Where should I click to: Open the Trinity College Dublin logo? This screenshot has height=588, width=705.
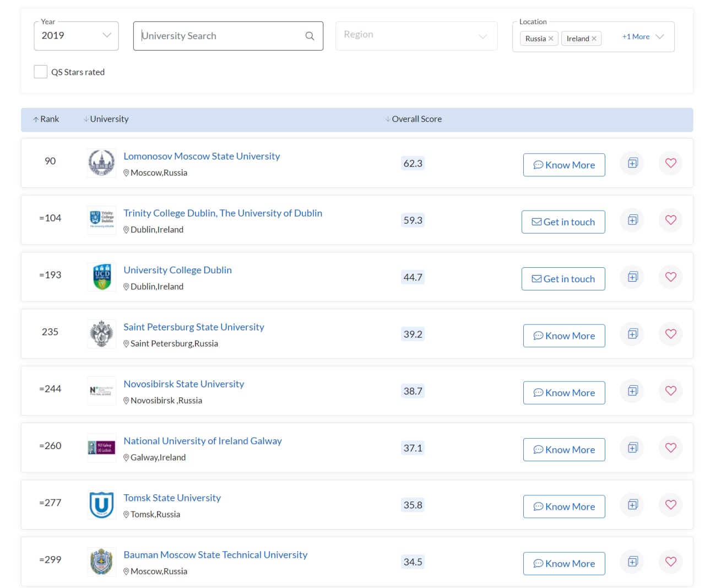[x=101, y=220]
